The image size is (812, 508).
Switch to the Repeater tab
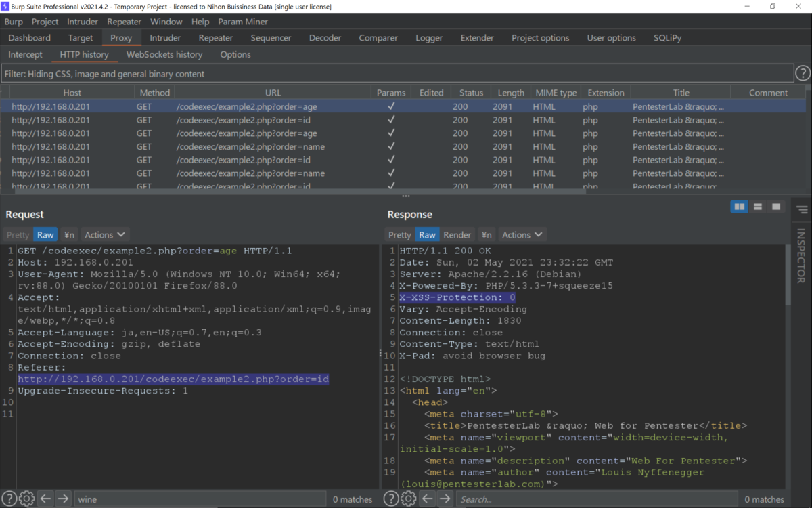tap(216, 38)
